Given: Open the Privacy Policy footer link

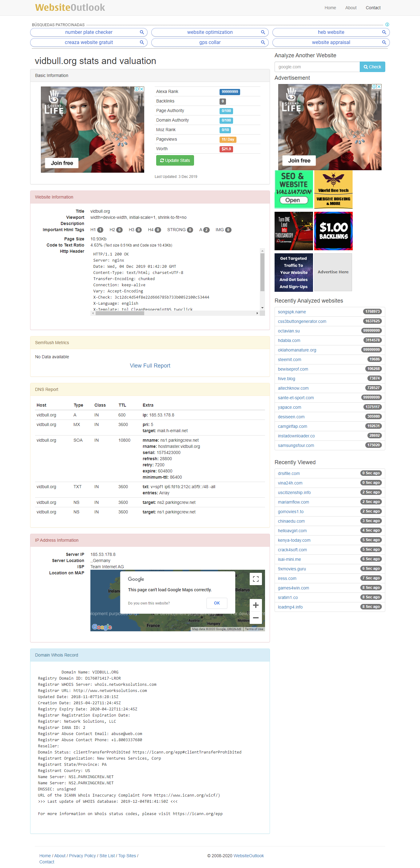Looking at the screenshot, I should click(82, 855).
